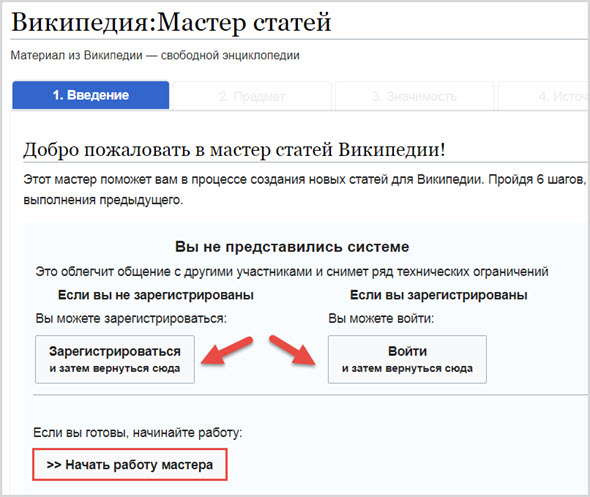The image size is (590, 497).
Task: Select the '1. Введение' tab
Action: pos(91,95)
